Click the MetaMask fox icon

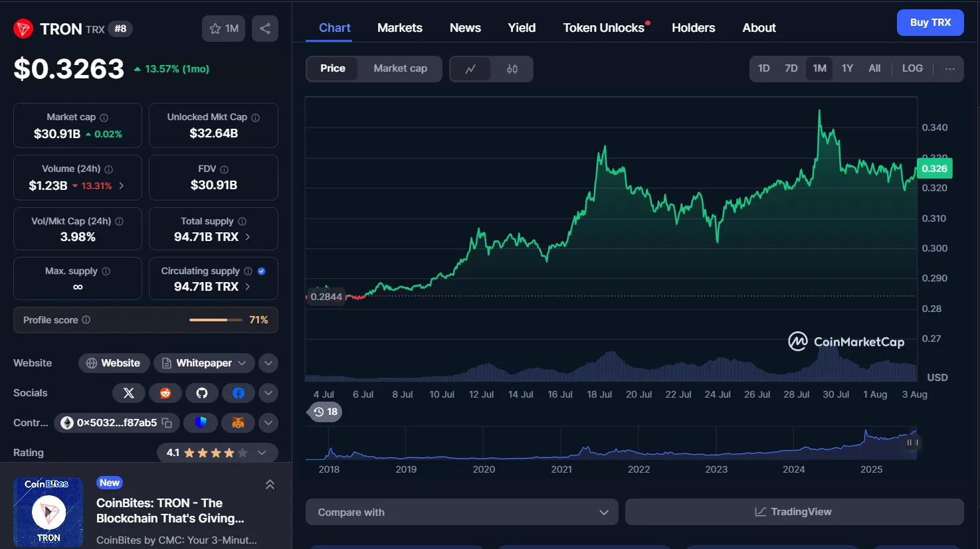pyautogui.click(x=238, y=423)
